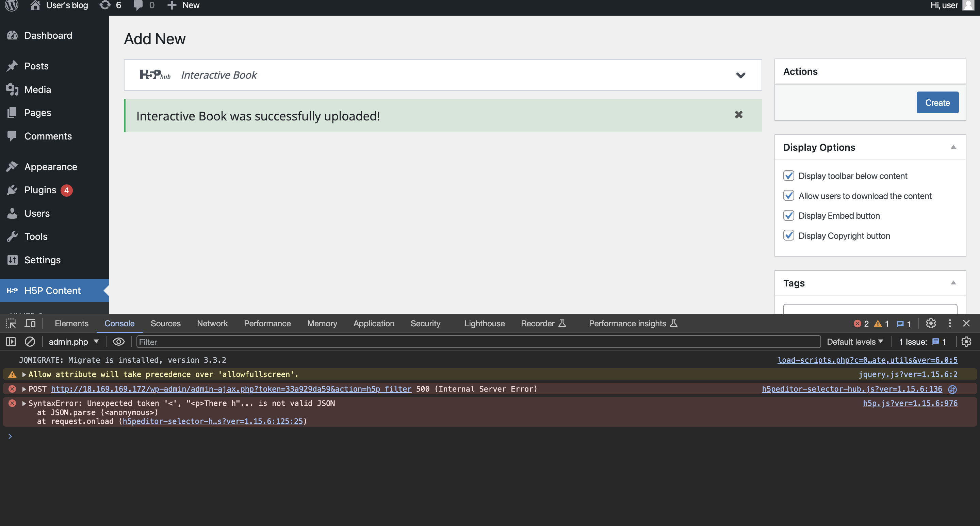Image resolution: width=980 pixels, height=526 pixels.
Task: Open the Default levels dropdown
Action: 855,342
